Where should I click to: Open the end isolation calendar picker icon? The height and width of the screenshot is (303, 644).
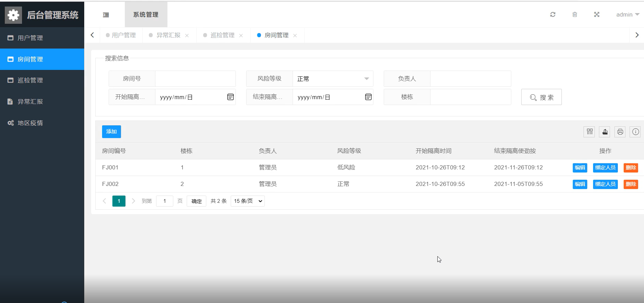coord(368,97)
